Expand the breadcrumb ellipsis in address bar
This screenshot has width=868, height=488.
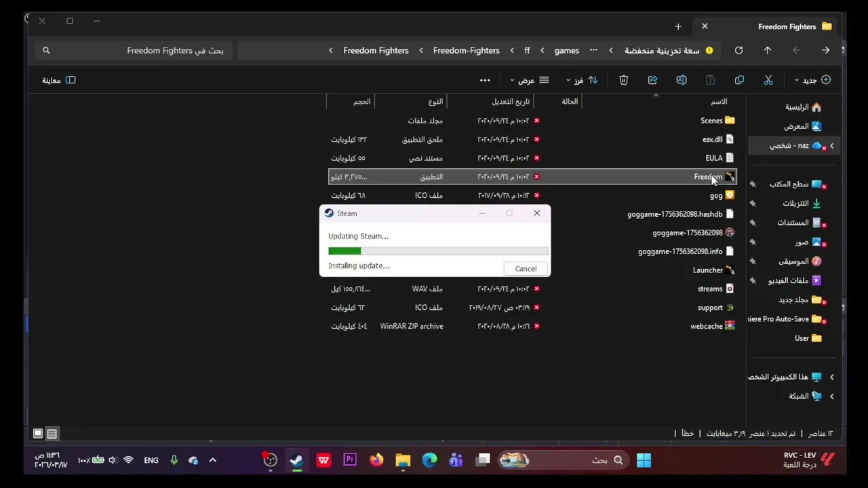tap(593, 50)
